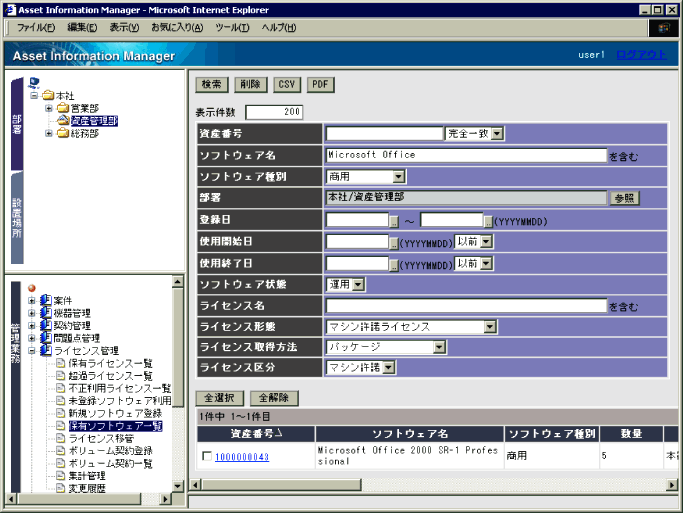This screenshot has height=513, width=683.
Task: Click the task tree scroll down arrow
Action: click(x=178, y=486)
